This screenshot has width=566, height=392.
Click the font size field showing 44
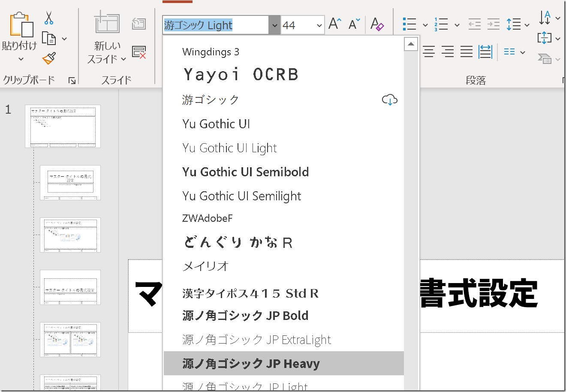(298, 25)
